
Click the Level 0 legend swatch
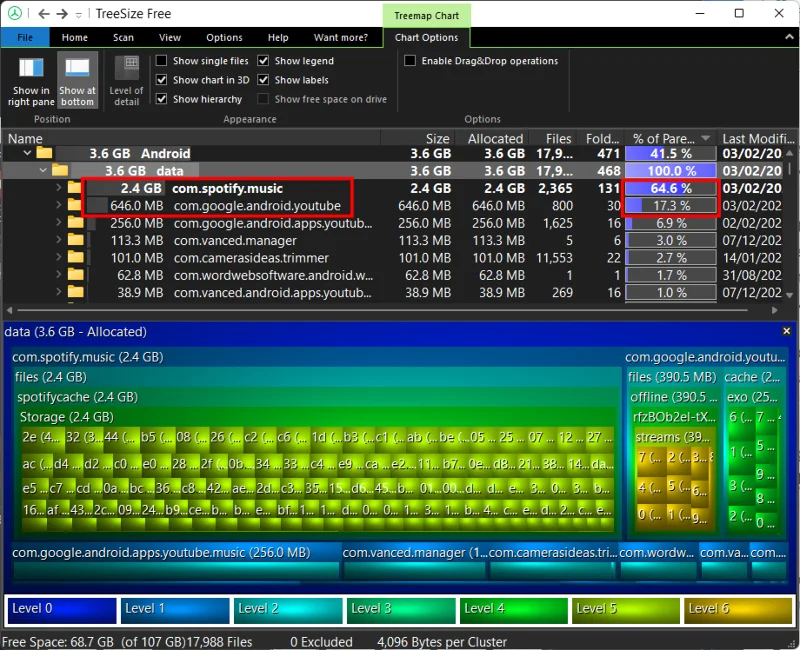tap(62, 610)
